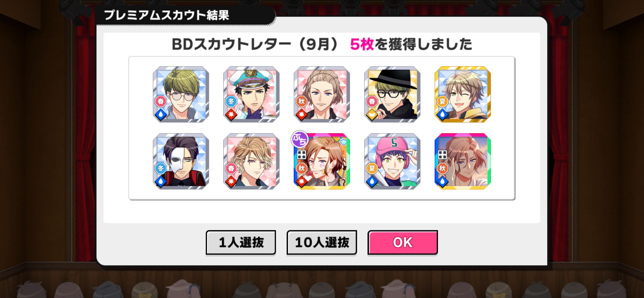Select the card with the navy captain hat
Image resolution: width=644 pixels, height=298 pixels.
point(251,94)
